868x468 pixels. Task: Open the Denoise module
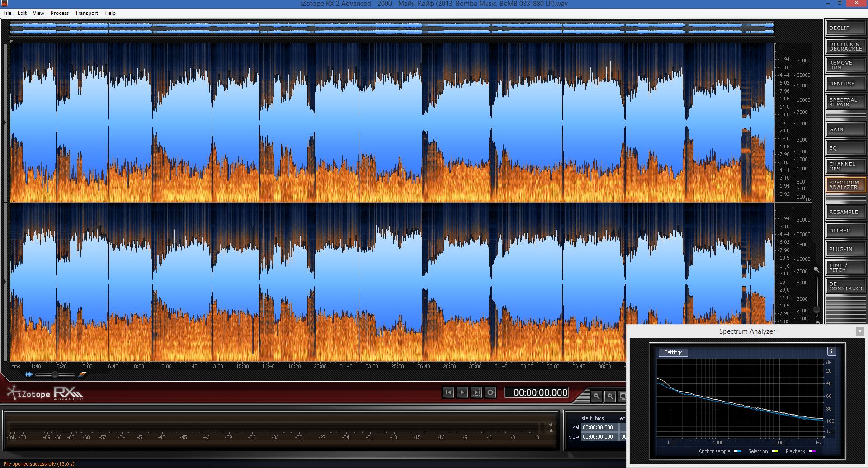coord(845,84)
